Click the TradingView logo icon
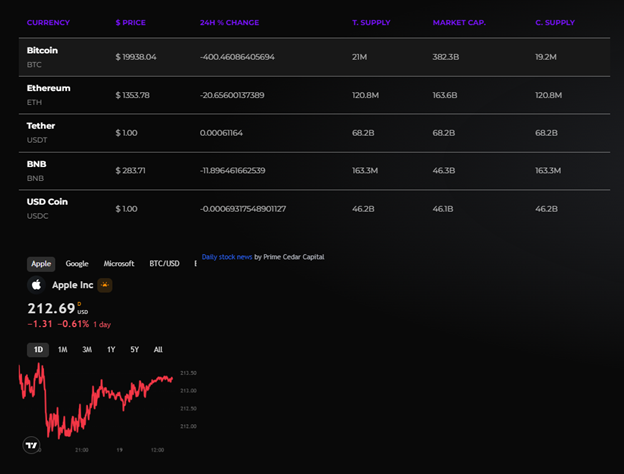Viewport: 624px width, 474px height. tap(31, 445)
